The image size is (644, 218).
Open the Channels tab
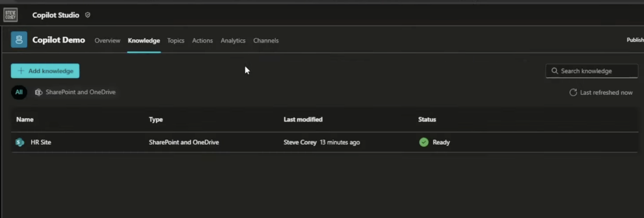coord(266,41)
